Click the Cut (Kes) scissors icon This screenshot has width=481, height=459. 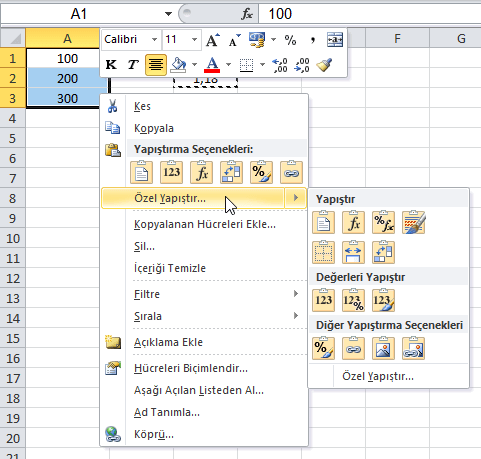click(x=112, y=106)
